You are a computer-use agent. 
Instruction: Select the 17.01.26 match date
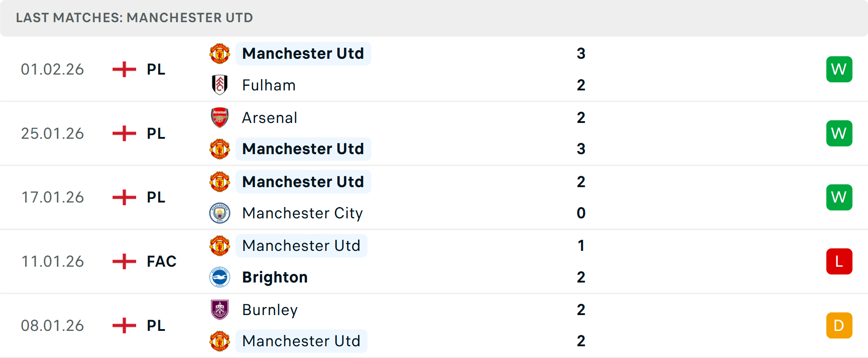click(x=52, y=197)
